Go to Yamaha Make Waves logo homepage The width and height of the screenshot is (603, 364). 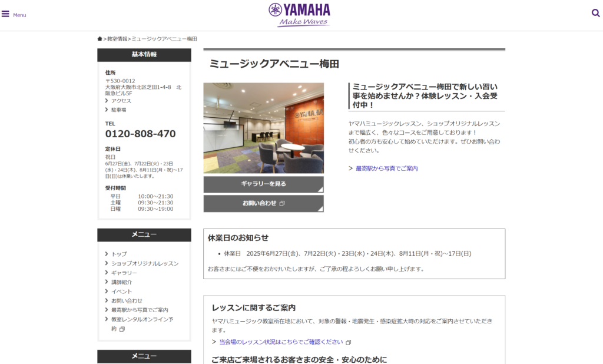tap(299, 15)
